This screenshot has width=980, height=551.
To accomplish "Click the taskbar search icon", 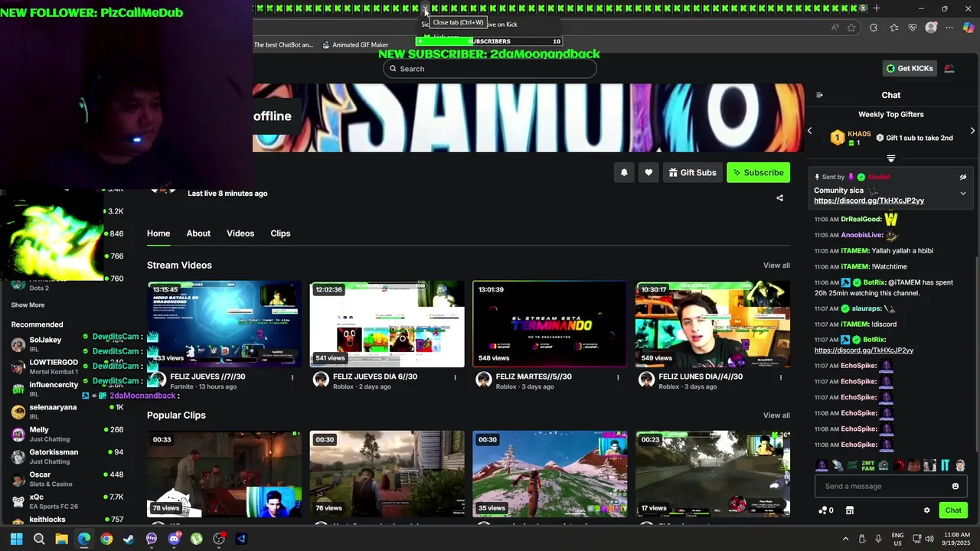I will point(39,539).
